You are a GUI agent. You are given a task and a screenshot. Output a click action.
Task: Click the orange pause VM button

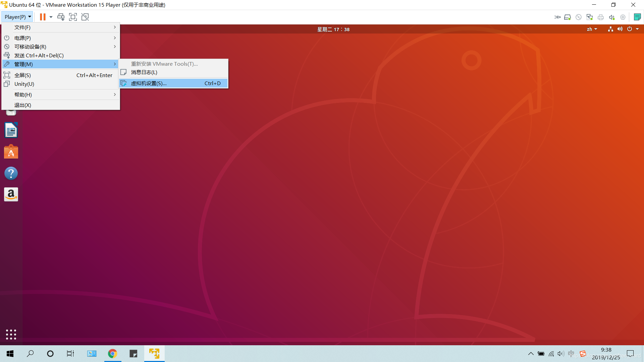[x=43, y=17]
